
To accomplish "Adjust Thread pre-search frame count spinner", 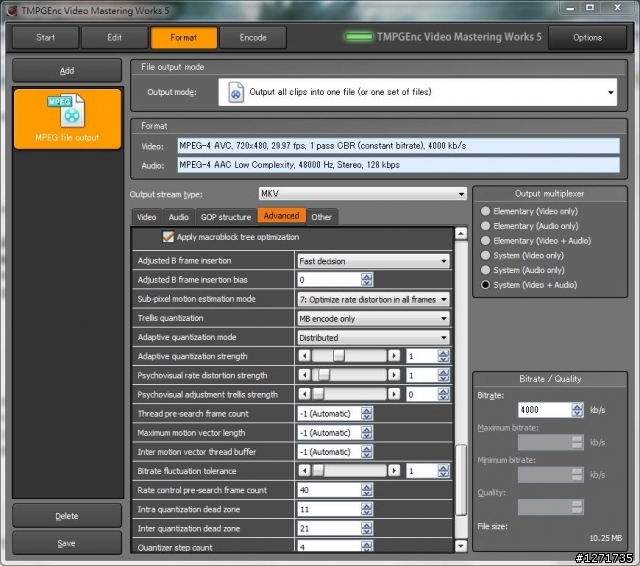I will pos(367,413).
